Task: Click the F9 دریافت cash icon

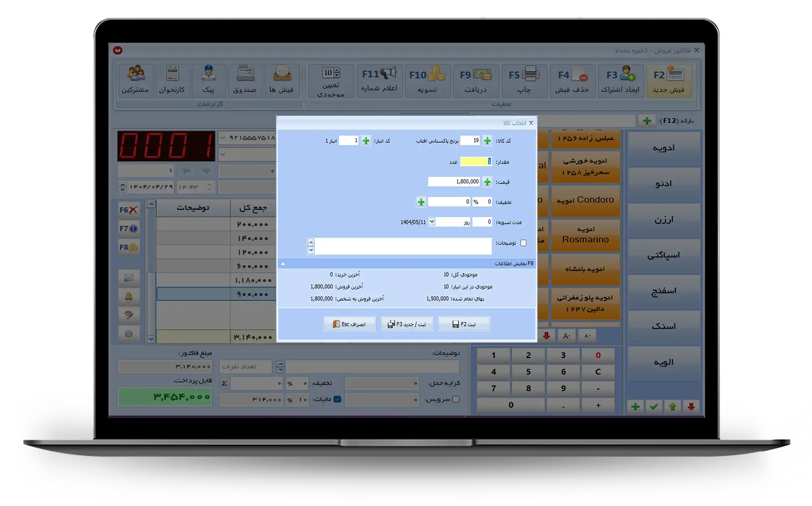Action: 475,80
